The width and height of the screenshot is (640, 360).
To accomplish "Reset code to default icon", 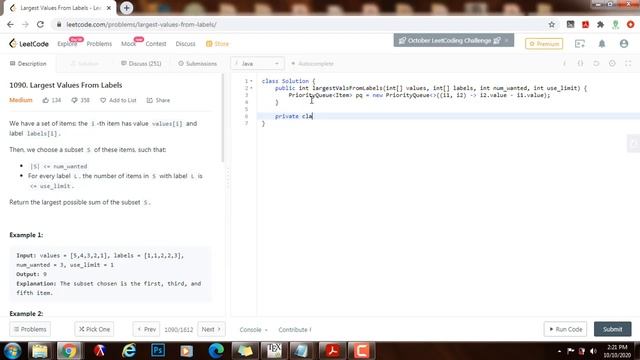I will [x=596, y=64].
